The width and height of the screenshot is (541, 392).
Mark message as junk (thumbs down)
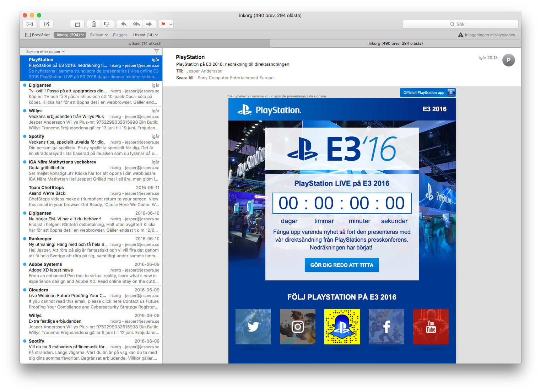107,24
